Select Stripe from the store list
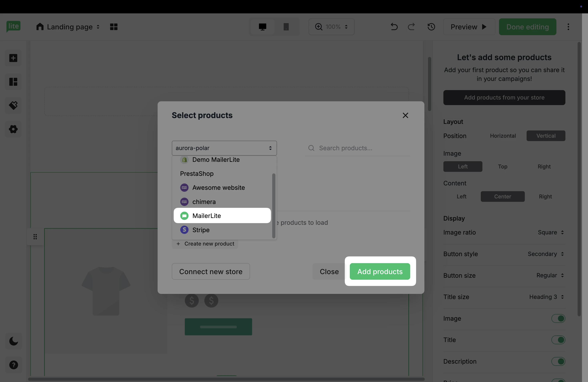 pyautogui.click(x=201, y=230)
